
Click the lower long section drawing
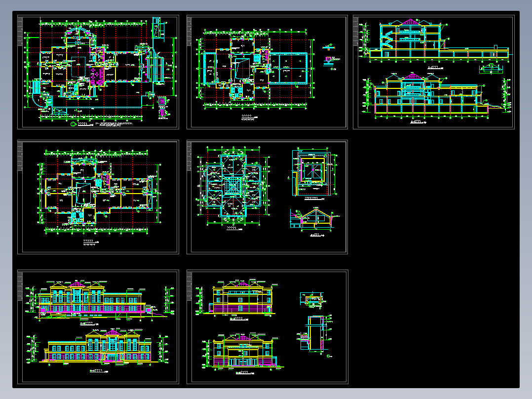pos(436,96)
